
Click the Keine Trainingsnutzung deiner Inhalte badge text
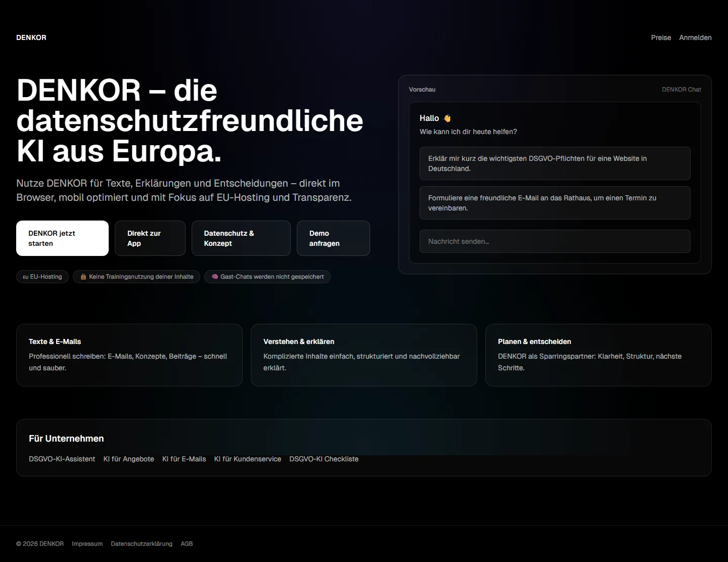141,277
